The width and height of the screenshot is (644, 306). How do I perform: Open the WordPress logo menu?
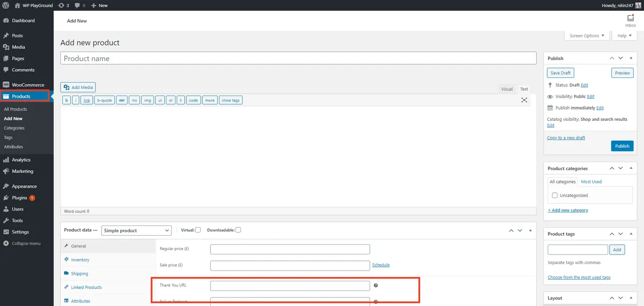6,5
